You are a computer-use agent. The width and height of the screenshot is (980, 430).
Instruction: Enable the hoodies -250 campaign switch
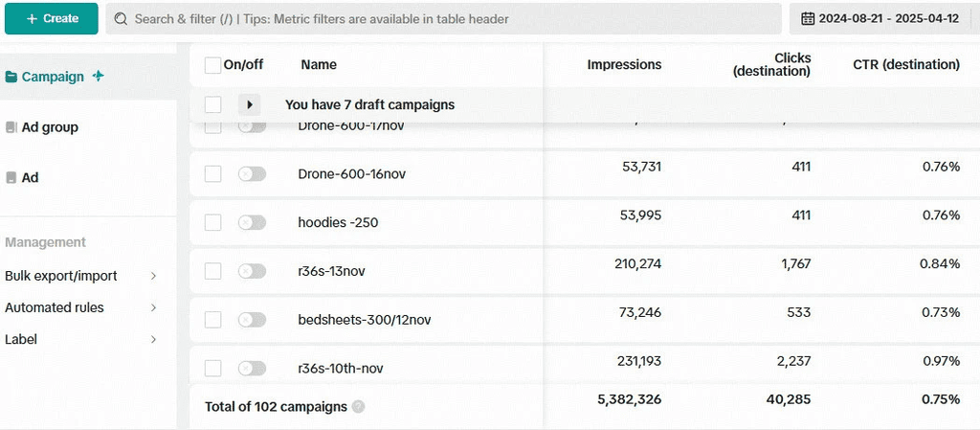pos(252,222)
